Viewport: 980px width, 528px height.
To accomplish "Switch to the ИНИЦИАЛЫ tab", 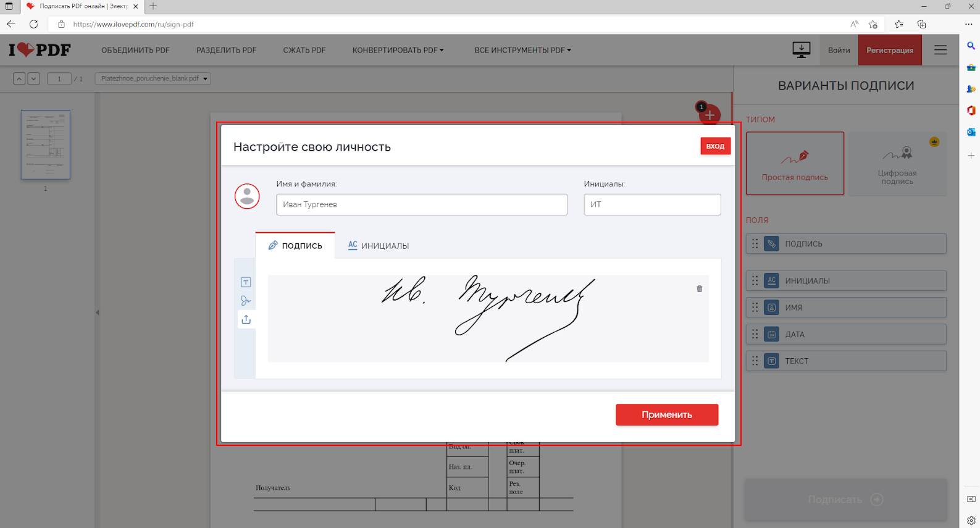I will click(x=379, y=245).
